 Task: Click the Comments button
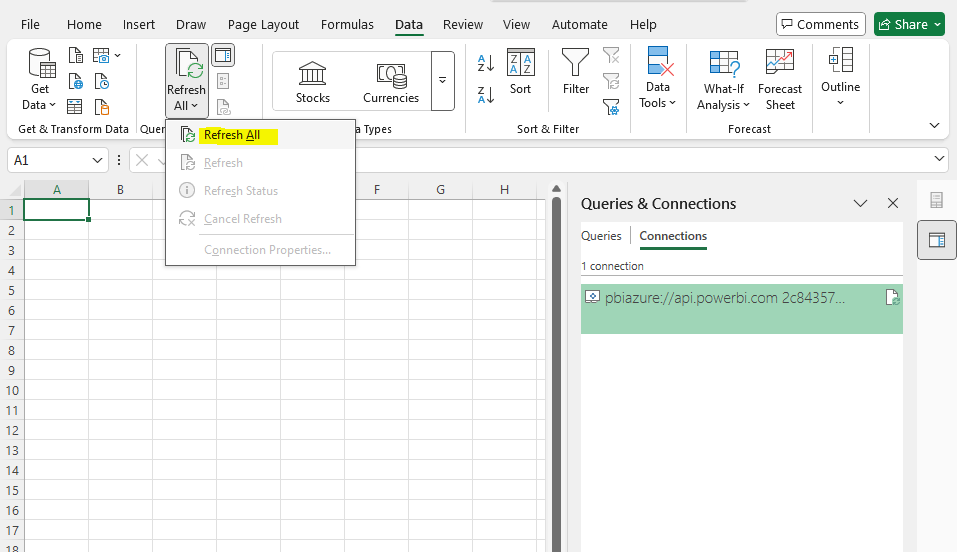tap(820, 24)
